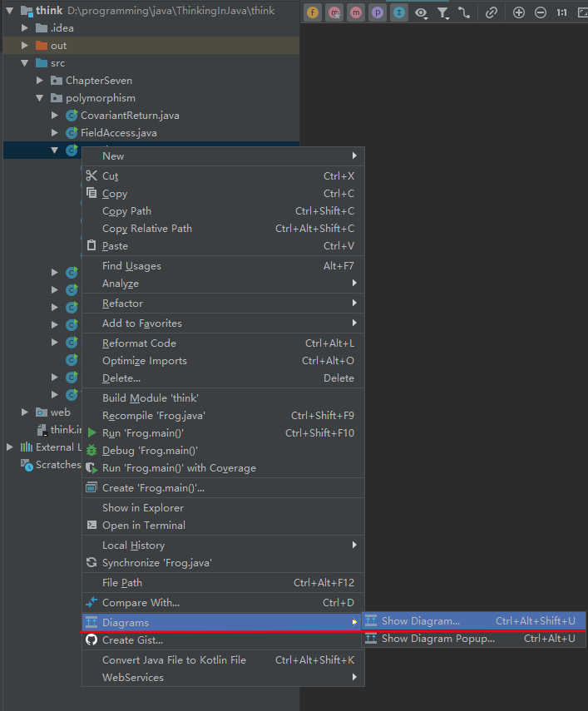Collapse the polymorphism package
The image size is (588, 711).
pyautogui.click(x=40, y=98)
